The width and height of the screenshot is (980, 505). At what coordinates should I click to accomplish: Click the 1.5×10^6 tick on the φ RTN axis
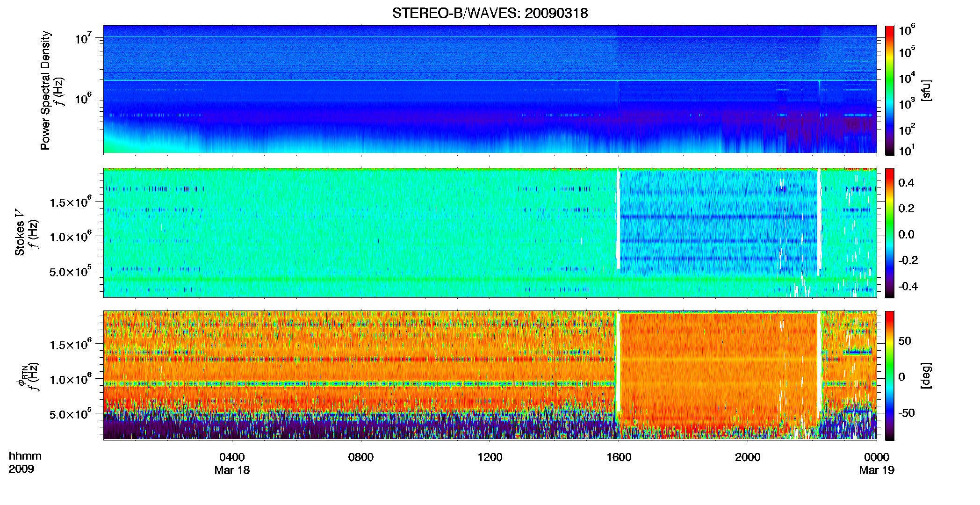[x=71, y=345]
